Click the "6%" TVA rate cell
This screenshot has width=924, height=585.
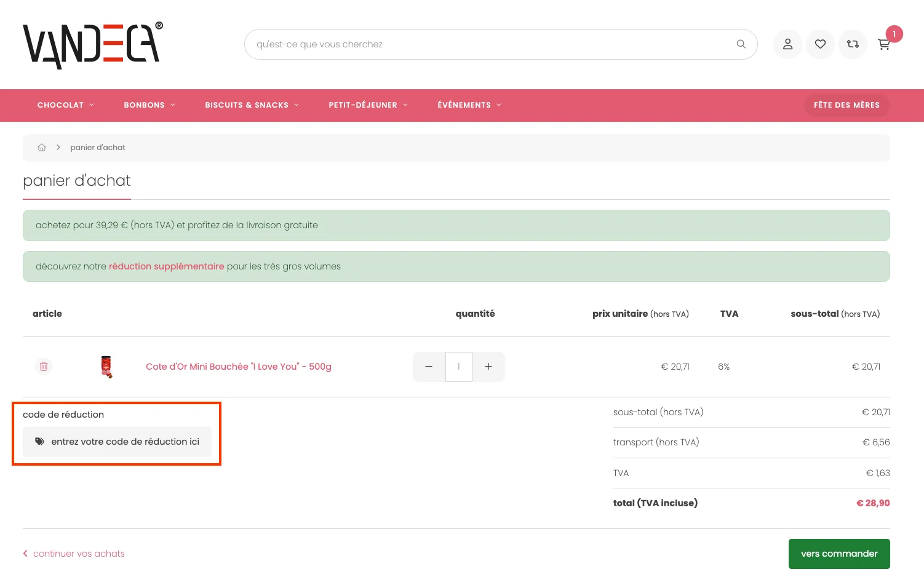click(x=723, y=367)
